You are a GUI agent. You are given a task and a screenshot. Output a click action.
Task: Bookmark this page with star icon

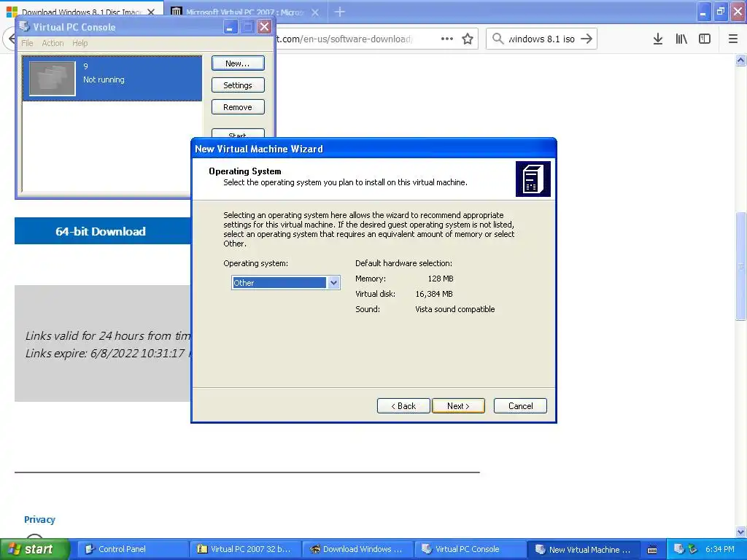468,39
